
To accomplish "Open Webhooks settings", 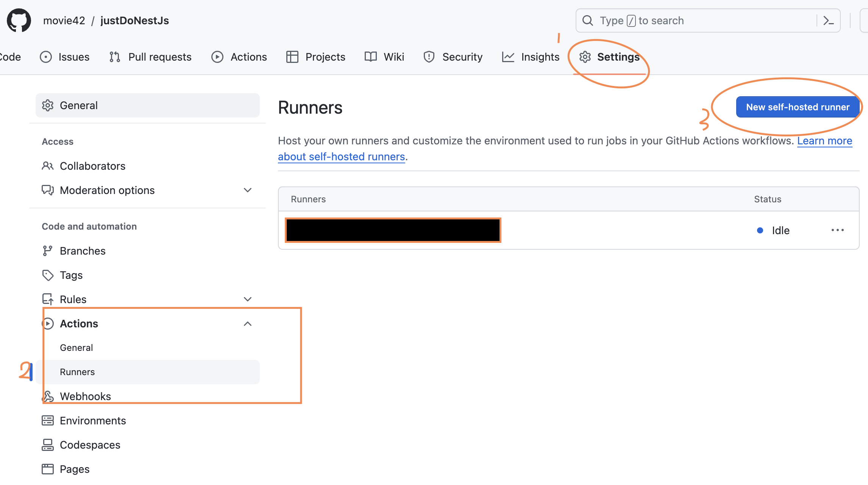I will (x=148, y=396).
